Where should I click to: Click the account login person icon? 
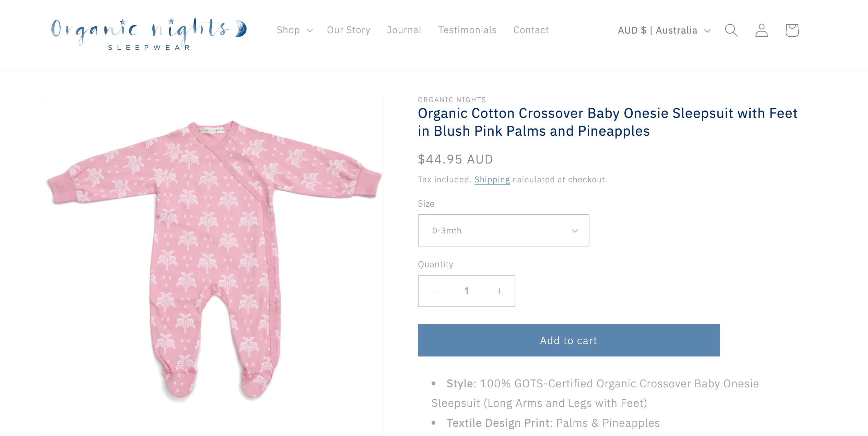[x=761, y=30]
